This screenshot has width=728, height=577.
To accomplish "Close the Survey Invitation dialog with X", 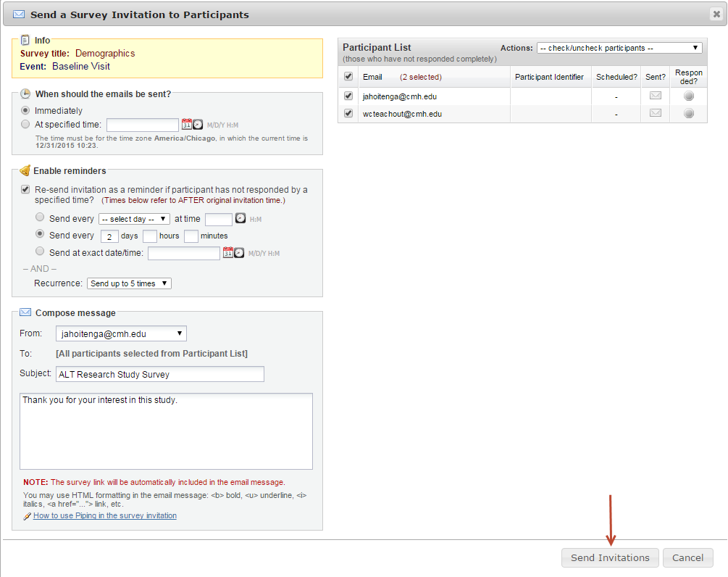I will 716,14.
